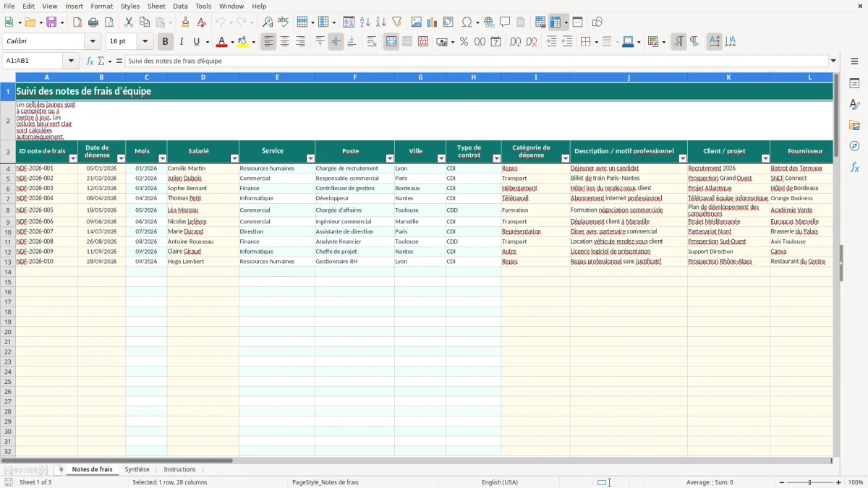Open the Font Name dropdown arrow

[x=93, y=42]
